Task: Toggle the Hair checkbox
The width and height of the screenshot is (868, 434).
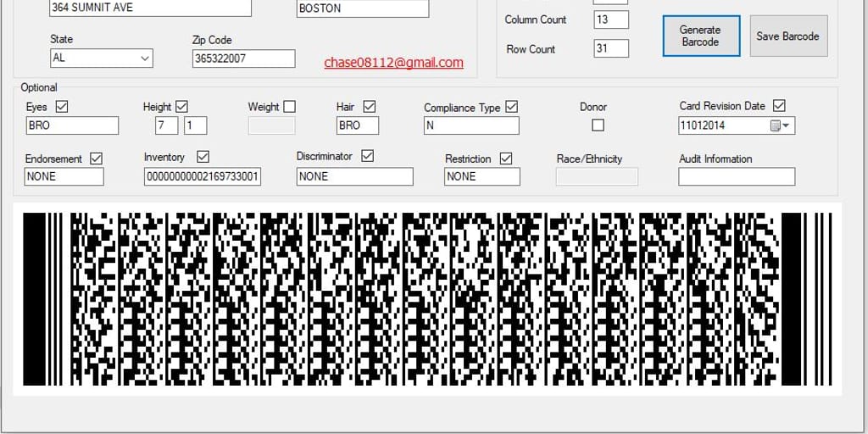Action: (x=369, y=107)
